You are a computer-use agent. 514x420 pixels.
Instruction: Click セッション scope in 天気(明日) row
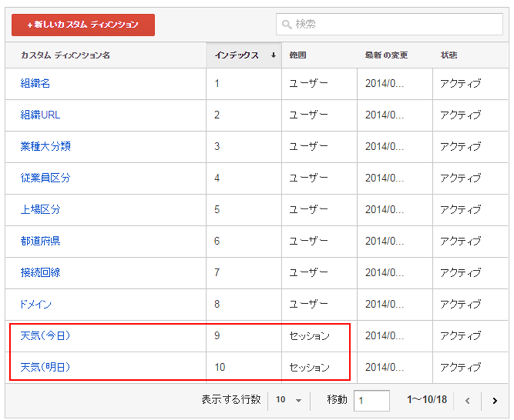309,368
